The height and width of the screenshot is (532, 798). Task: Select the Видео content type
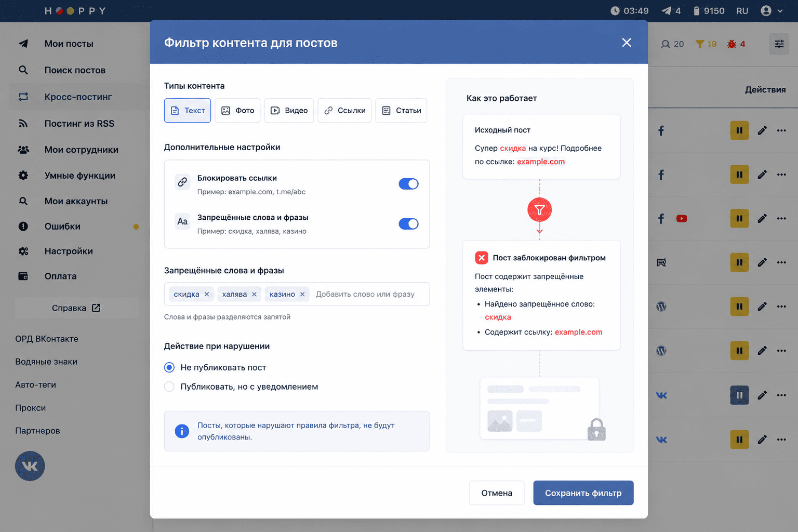[289, 110]
